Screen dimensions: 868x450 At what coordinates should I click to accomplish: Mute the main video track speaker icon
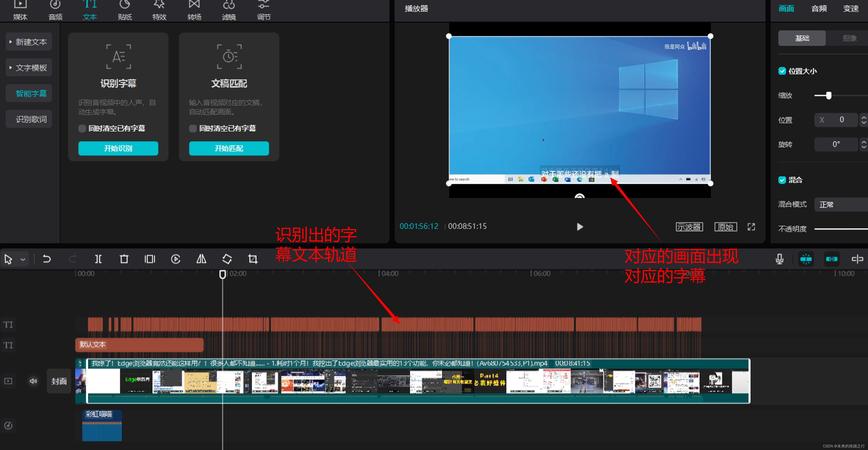[33, 381]
